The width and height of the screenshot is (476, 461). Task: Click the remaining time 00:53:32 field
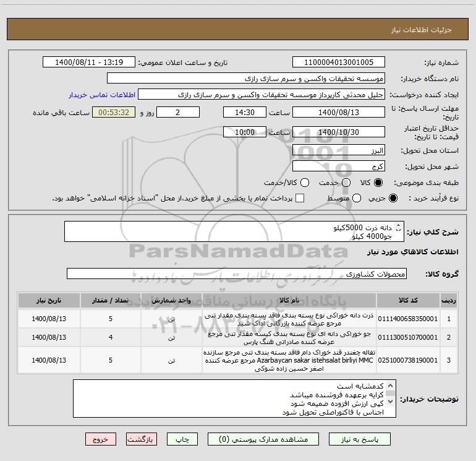click(114, 112)
